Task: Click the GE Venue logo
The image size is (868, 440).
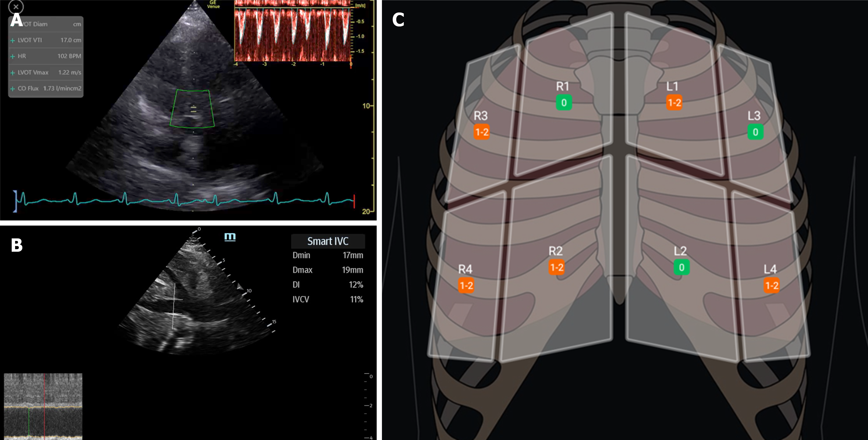Action: (x=213, y=4)
